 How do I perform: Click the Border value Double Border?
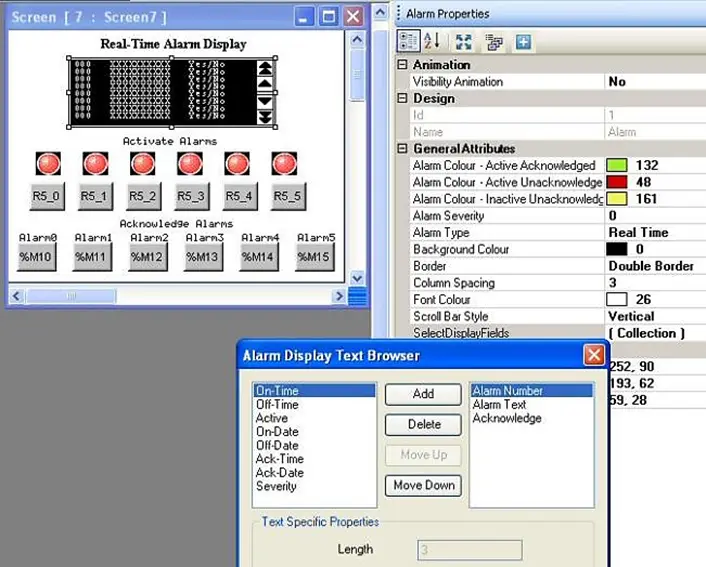(x=651, y=266)
